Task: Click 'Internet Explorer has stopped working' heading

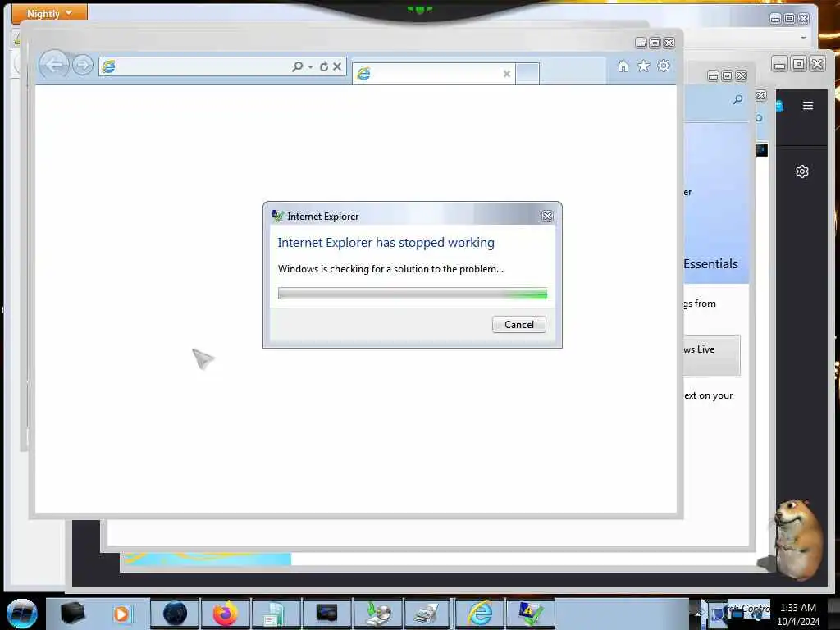Action: 386,243
